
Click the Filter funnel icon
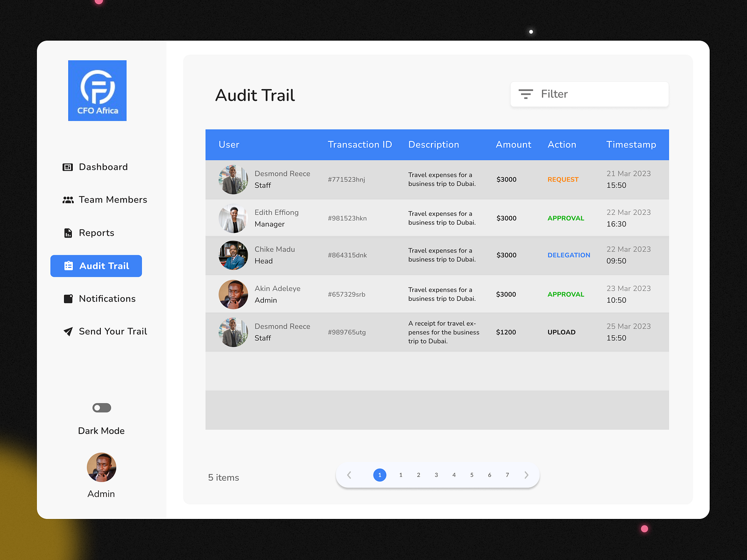point(526,94)
